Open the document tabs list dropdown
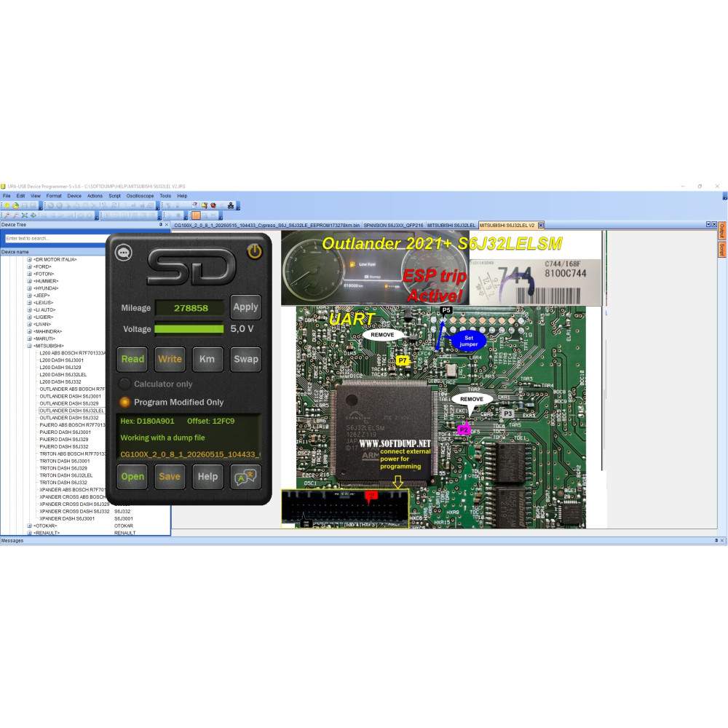This screenshot has width=728, height=728. [x=708, y=225]
